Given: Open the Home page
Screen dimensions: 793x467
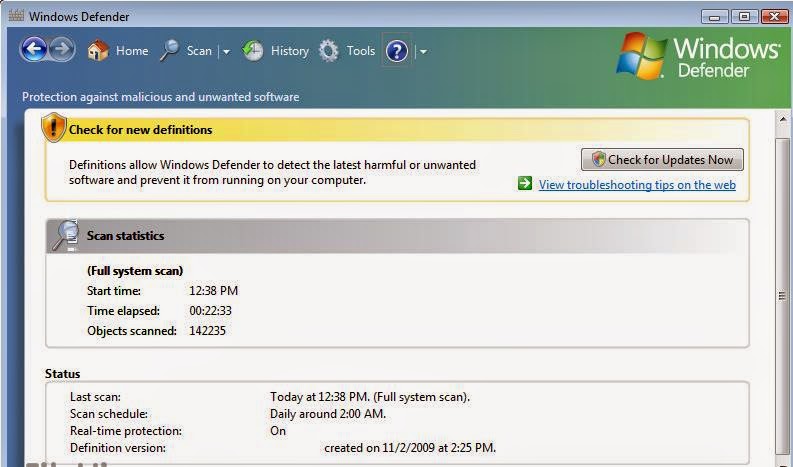Looking at the screenshot, I should pyautogui.click(x=132, y=51).
